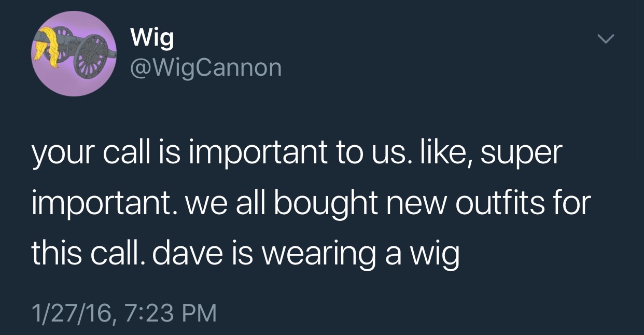Visit the @WigCannon handle link
This screenshot has width=644, height=335.
[x=206, y=67]
